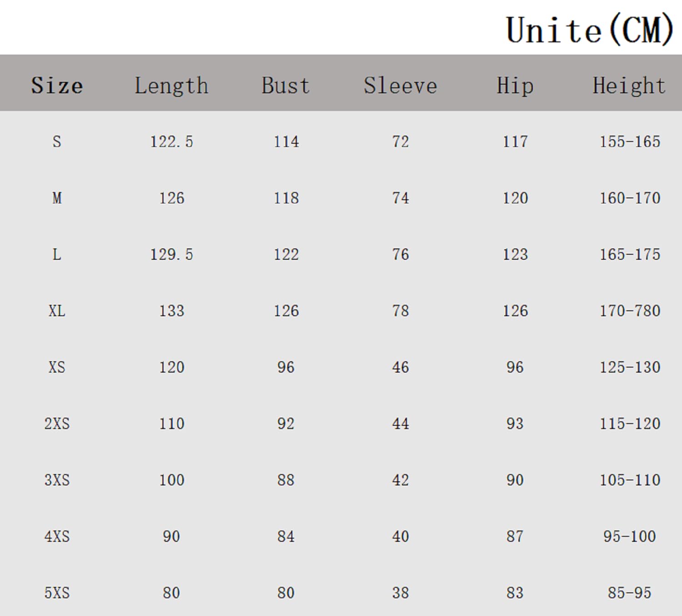Image resolution: width=682 pixels, height=616 pixels.
Task: Click the height range 125-130 for XS
Action: coord(630,367)
